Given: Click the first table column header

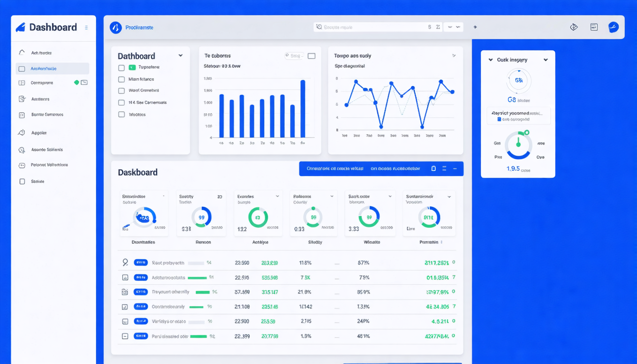Looking at the screenshot, I should pyautogui.click(x=143, y=242).
